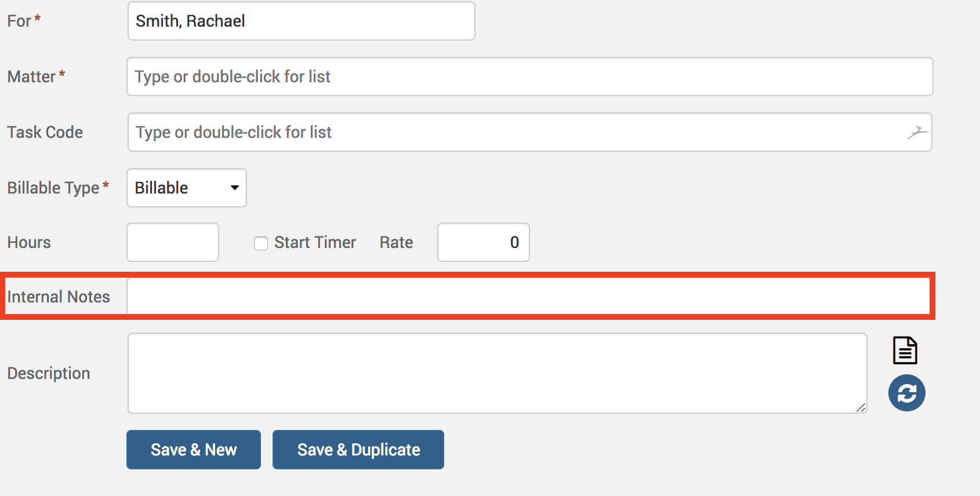Focus the Internal Notes text field
This screenshot has width=980, height=496.
click(x=528, y=297)
